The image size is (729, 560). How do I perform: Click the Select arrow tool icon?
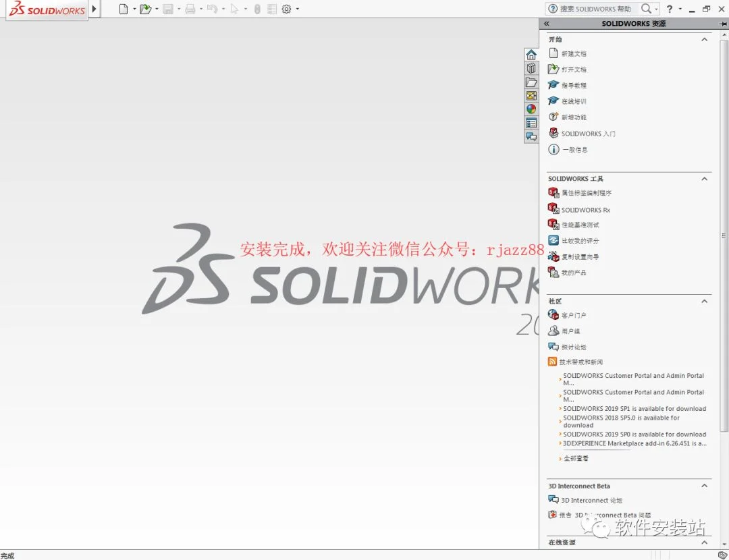(234, 9)
